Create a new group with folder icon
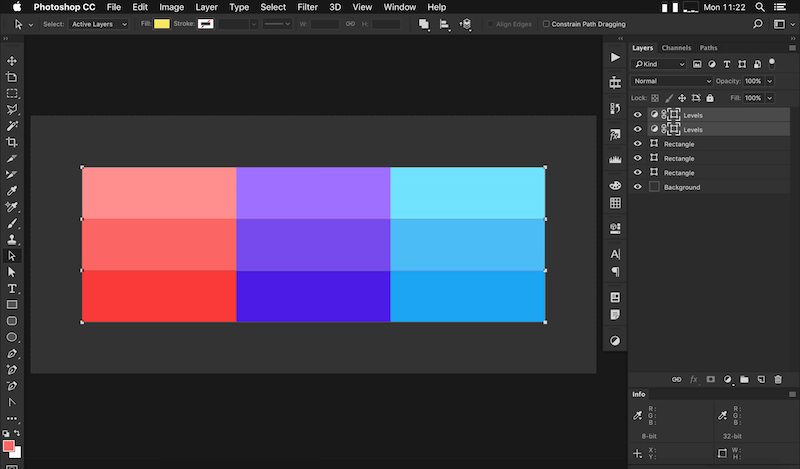This screenshot has width=800, height=469. click(x=744, y=380)
